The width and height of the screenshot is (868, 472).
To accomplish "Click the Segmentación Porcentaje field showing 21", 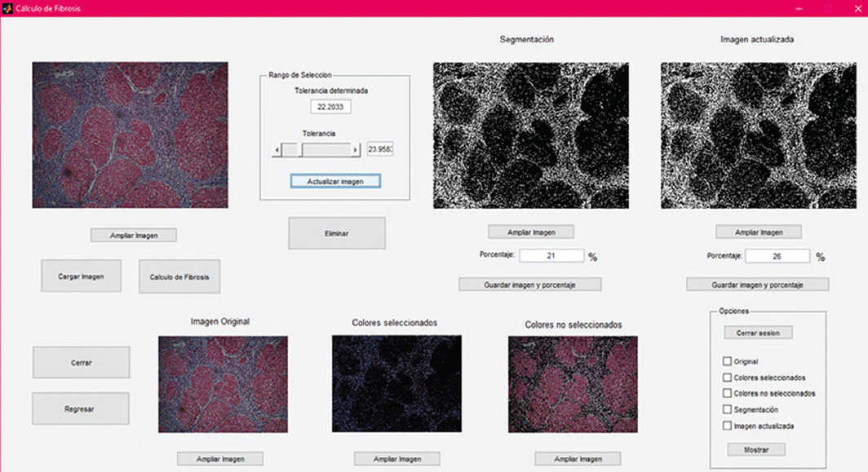I will coord(551,256).
